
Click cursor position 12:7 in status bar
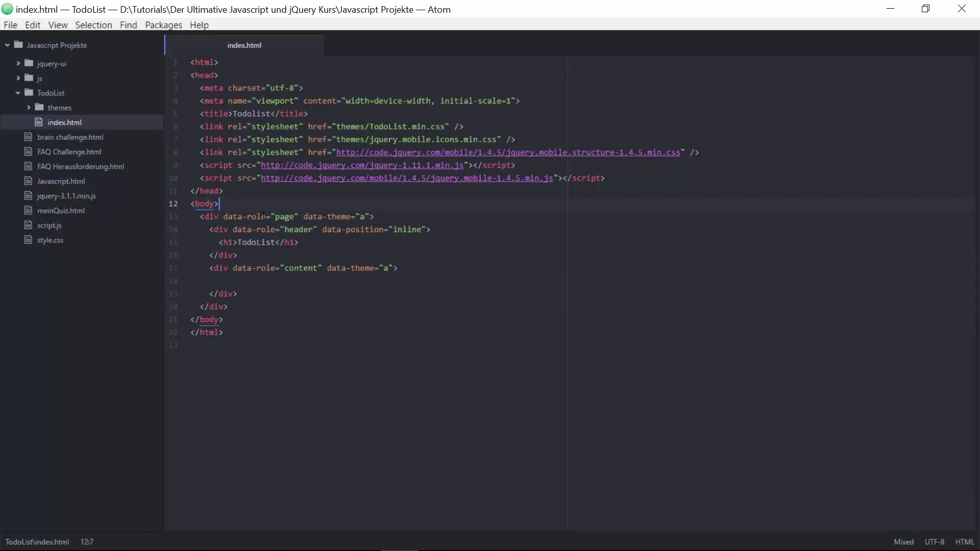coord(87,542)
